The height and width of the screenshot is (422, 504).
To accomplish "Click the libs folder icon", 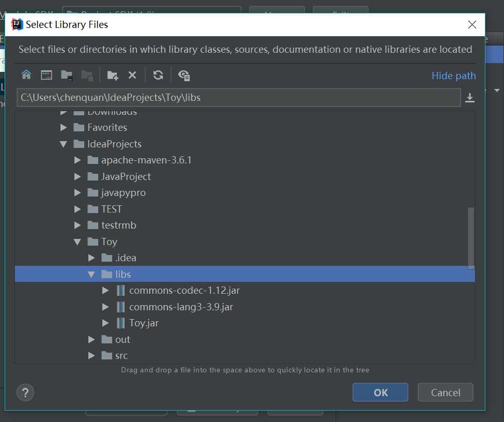I will (106, 274).
